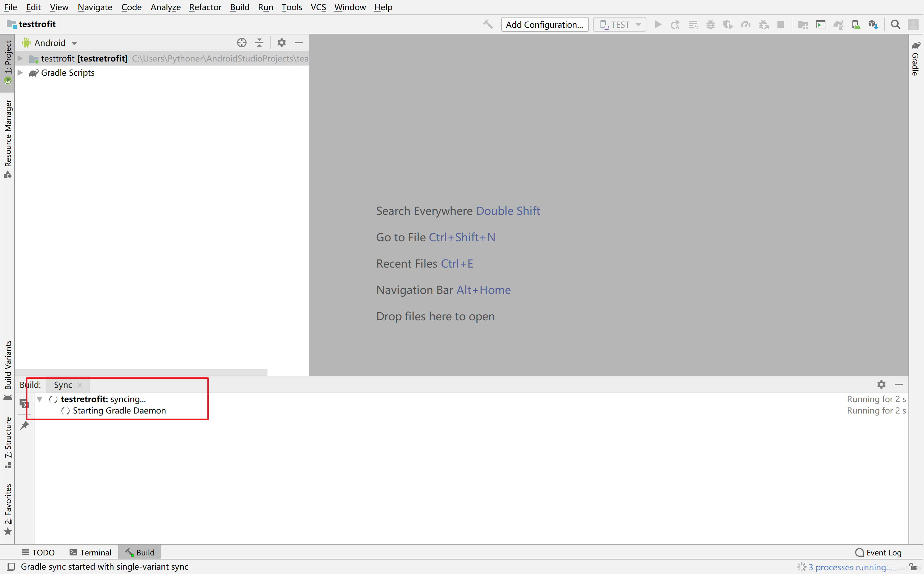Click Toggle view icon in Build panel
Image resolution: width=924 pixels, height=574 pixels.
pos(24,404)
